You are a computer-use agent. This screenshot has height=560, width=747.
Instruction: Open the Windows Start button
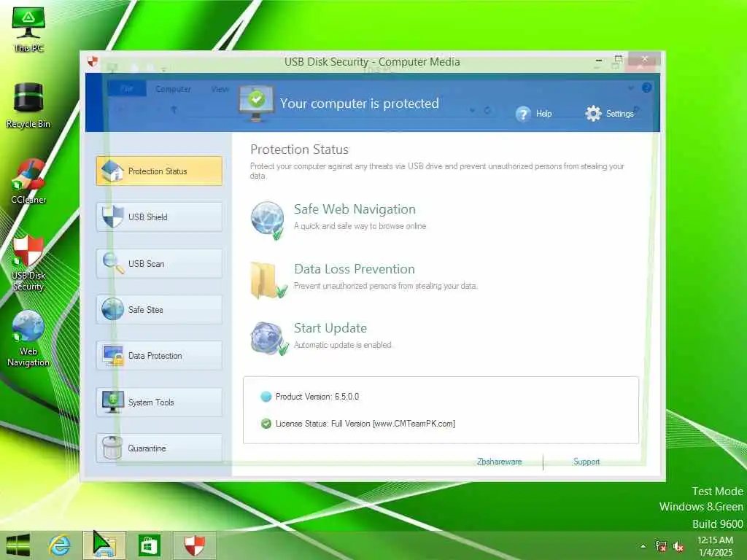click(18, 545)
